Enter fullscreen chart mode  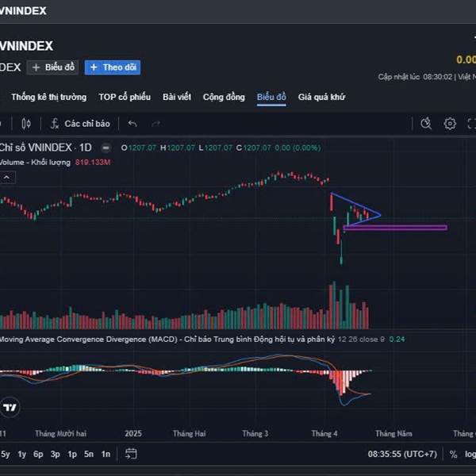click(x=471, y=124)
